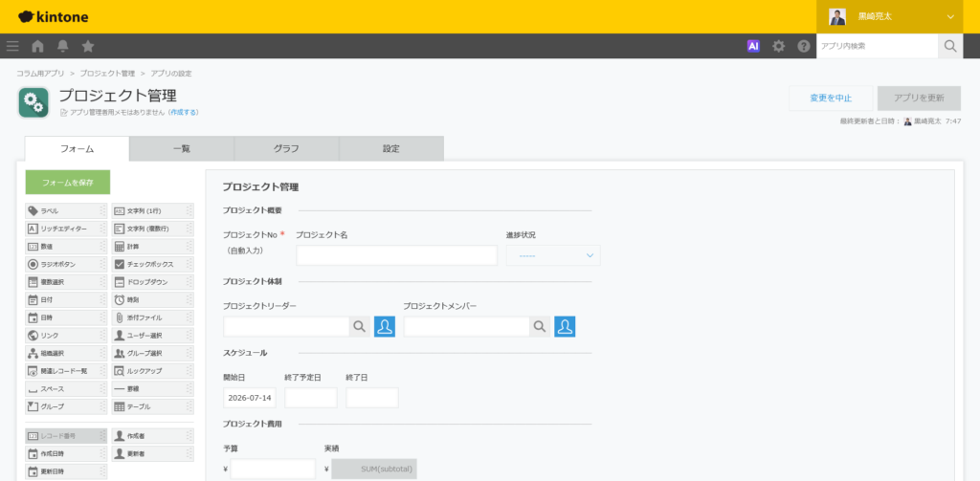The width and height of the screenshot is (980, 481).
Task: Click the プロジェクト管理 app gear icon
Action: 33,102
